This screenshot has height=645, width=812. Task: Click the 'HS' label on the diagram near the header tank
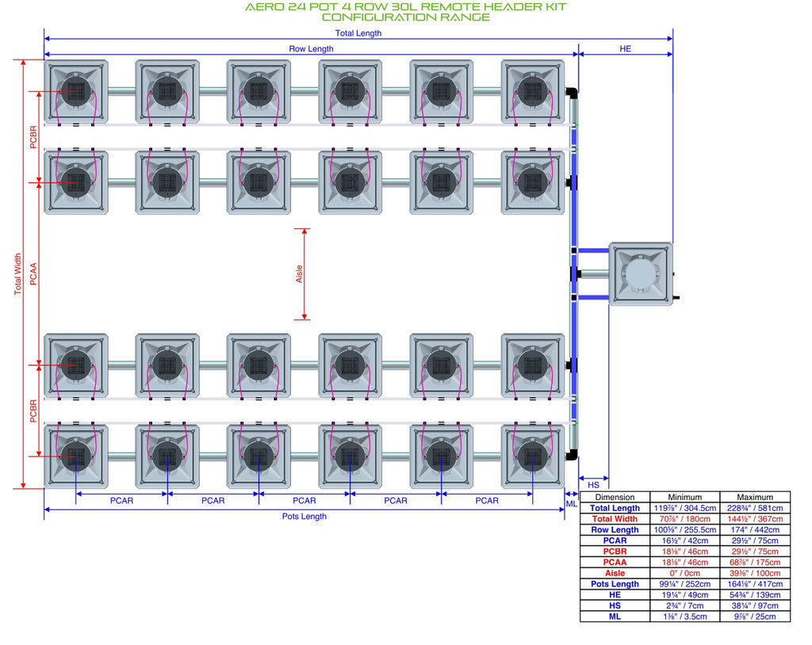[x=593, y=485]
